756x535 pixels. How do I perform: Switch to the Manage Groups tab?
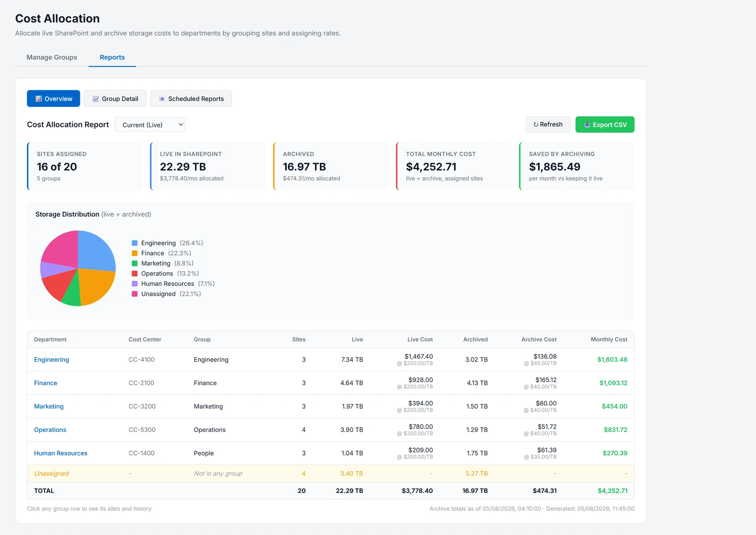[x=52, y=57]
